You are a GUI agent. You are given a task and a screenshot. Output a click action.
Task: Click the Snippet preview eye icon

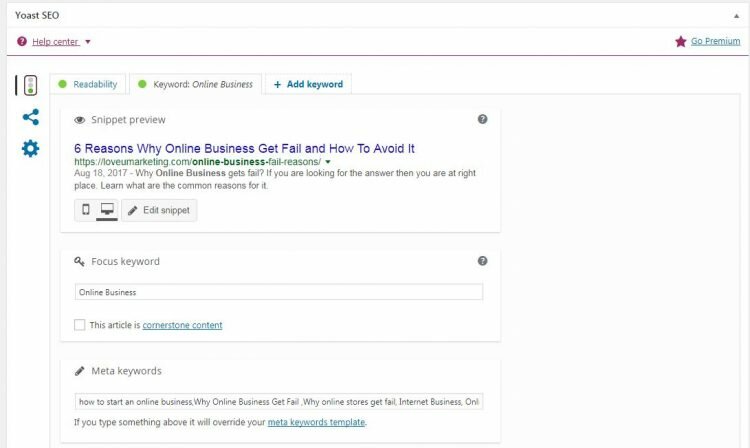point(79,120)
